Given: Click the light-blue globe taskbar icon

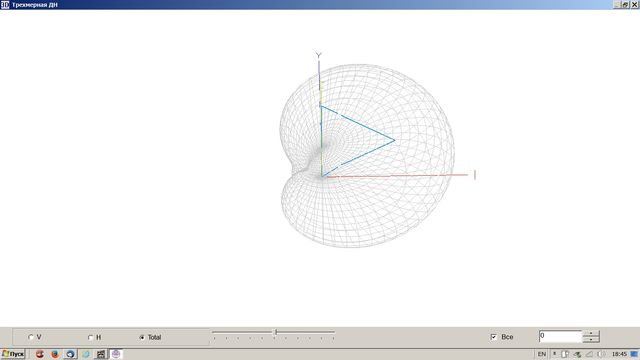Looking at the screenshot, I should pyautogui.click(x=86, y=354).
